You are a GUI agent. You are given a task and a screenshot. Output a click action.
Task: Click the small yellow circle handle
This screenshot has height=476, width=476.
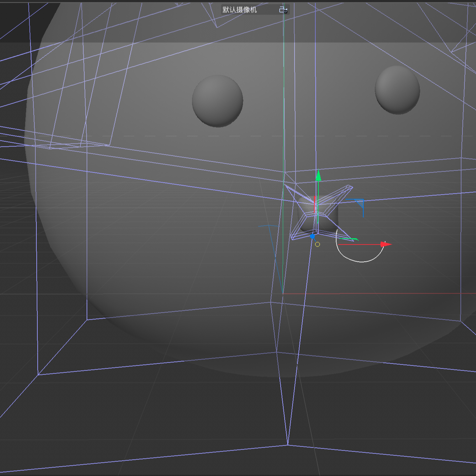click(x=317, y=244)
